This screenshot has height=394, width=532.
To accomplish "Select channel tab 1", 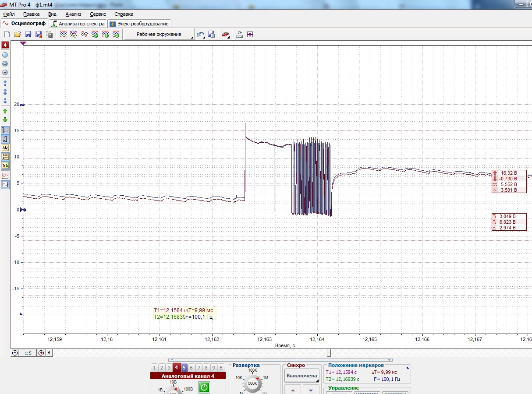I will pos(154,368).
